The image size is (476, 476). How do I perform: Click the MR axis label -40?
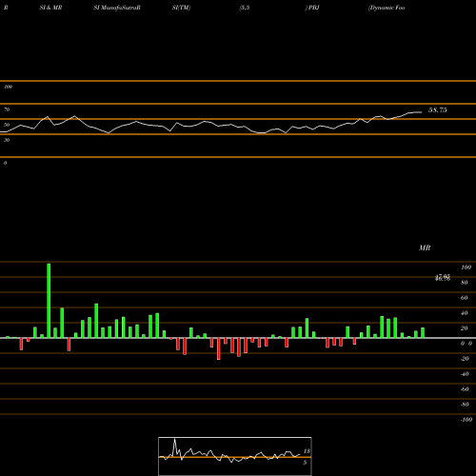[465, 374]
